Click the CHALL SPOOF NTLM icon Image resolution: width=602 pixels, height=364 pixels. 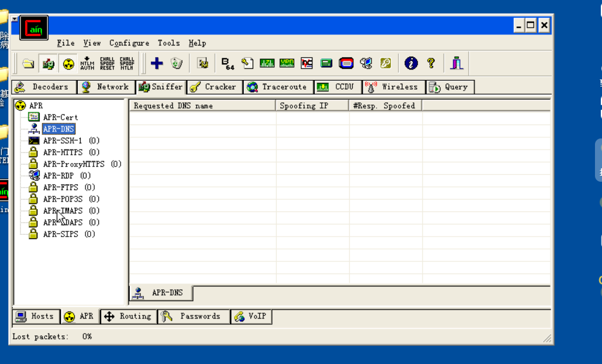point(127,63)
